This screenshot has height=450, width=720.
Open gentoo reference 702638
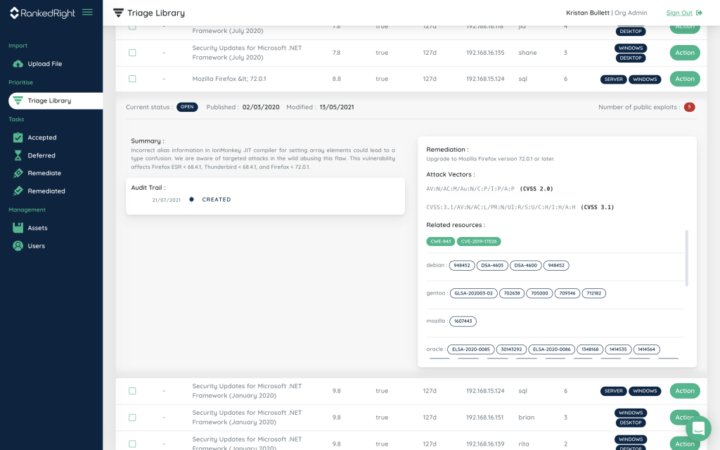point(512,293)
